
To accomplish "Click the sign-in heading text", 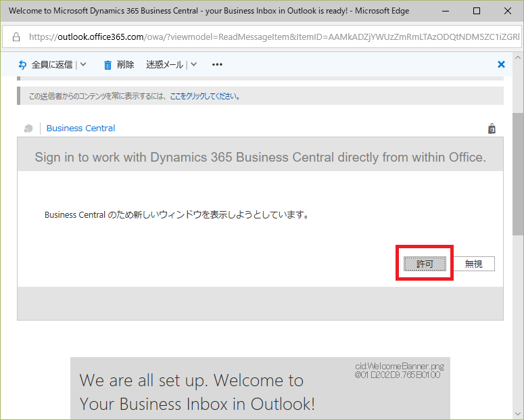I will coord(260,157).
